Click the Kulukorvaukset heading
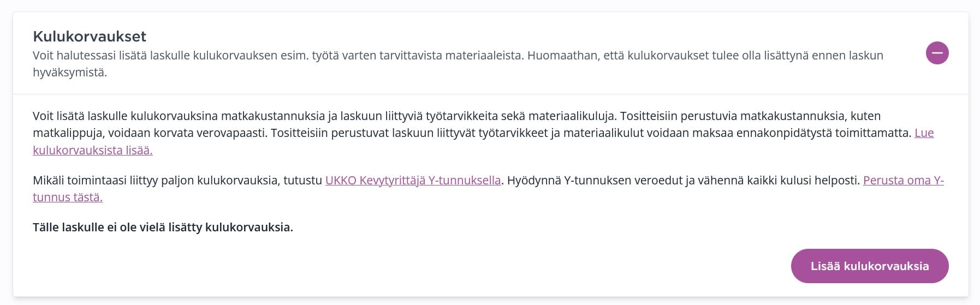 [90, 37]
